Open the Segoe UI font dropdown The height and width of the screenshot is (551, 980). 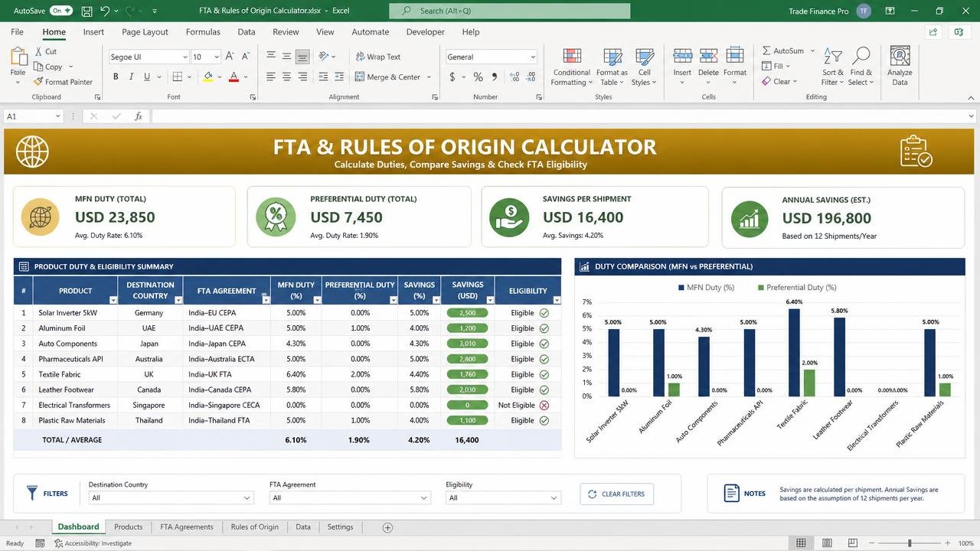[185, 57]
